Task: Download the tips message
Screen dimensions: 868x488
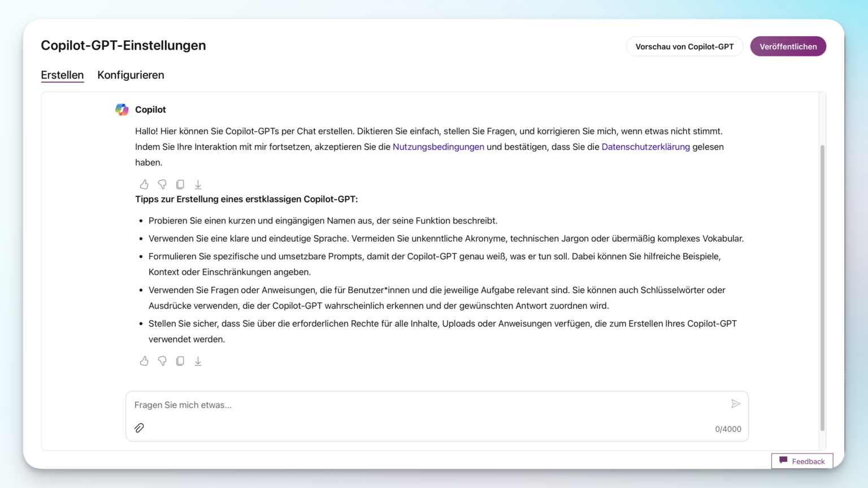Action: [198, 361]
